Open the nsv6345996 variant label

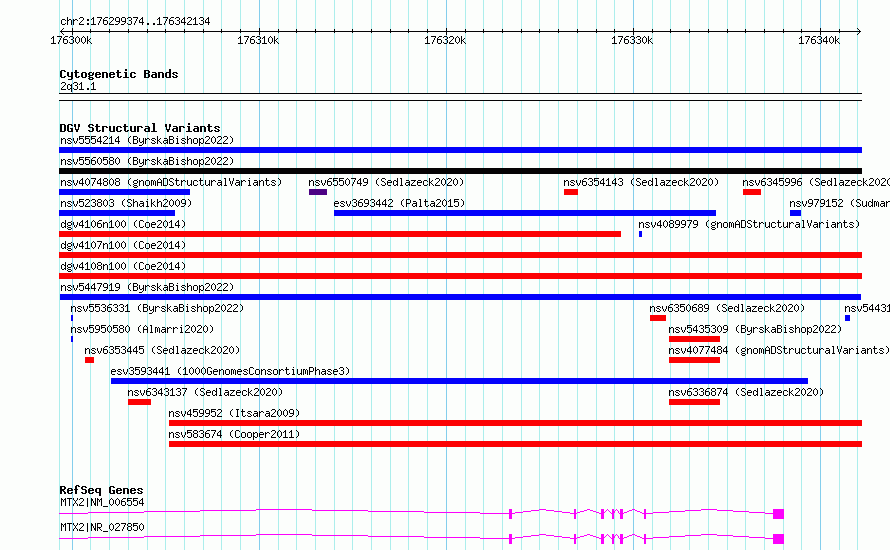816,182
